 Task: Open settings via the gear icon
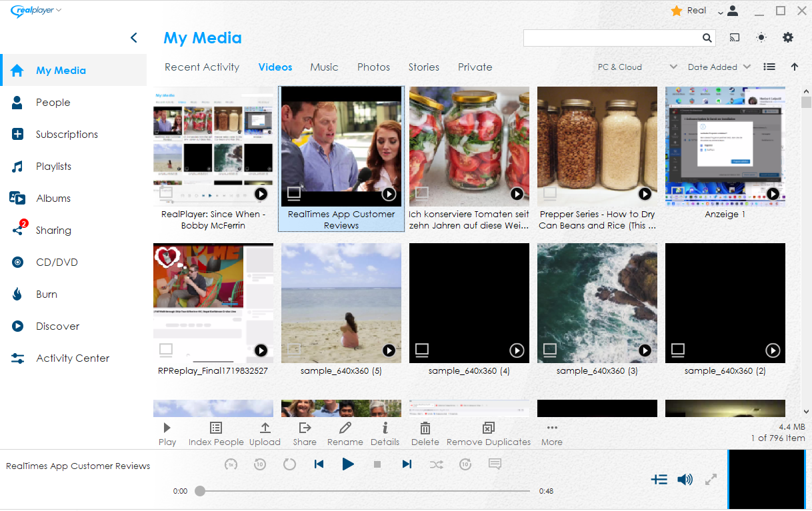pos(788,38)
